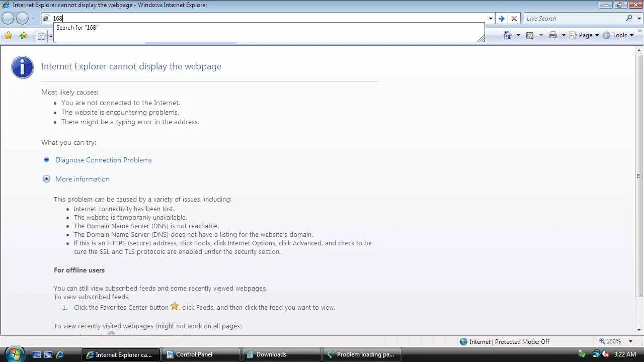The image size is (644, 362).
Task: Click 'Internet Explorer cannot display the webpage' heading
Action: coord(131,66)
